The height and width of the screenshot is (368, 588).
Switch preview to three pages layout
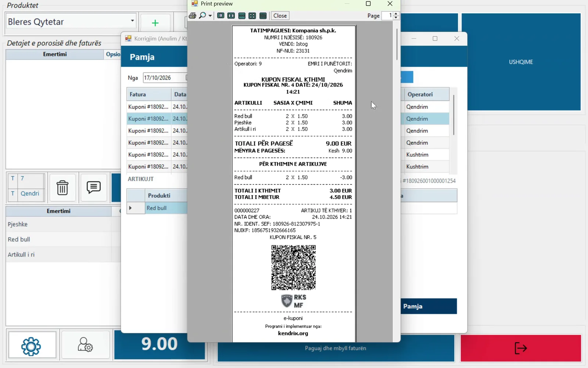pyautogui.click(x=242, y=16)
